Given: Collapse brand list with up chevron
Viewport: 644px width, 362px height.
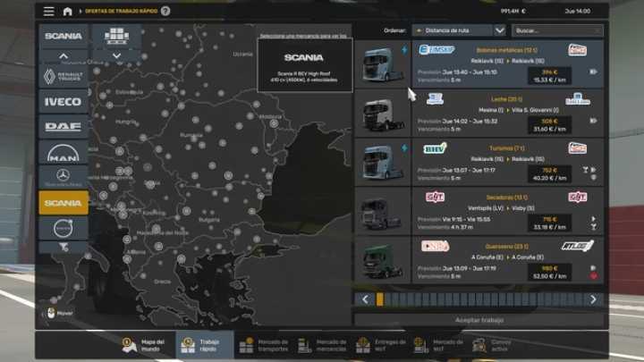Looking at the screenshot, I should pyautogui.click(x=64, y=55).
